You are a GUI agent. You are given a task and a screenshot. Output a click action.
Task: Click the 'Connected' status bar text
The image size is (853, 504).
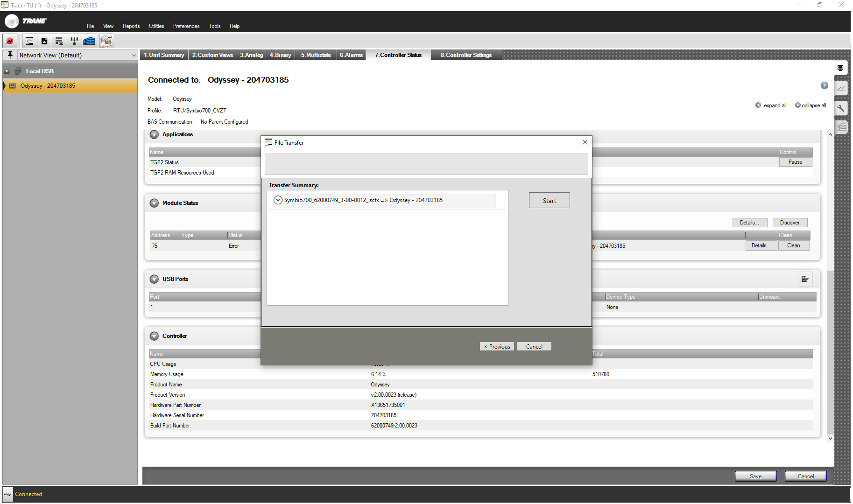click(28, 494)
